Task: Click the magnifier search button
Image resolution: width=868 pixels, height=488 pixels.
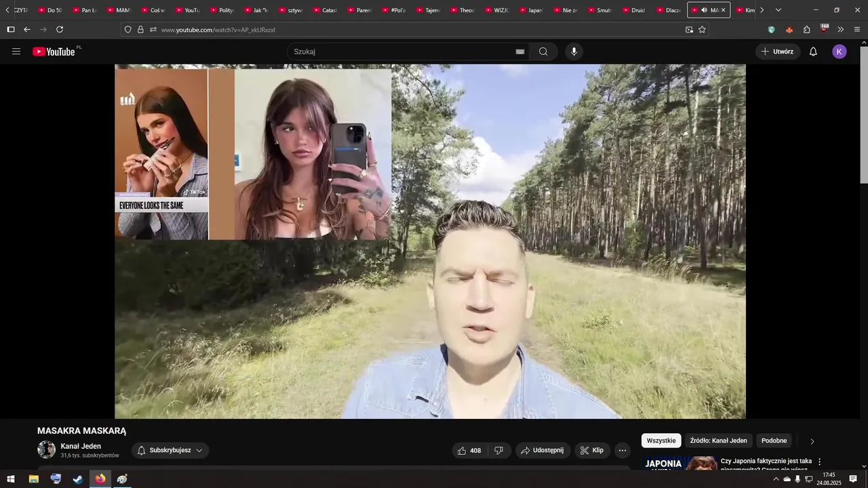Action: click(x=543, y=52)
